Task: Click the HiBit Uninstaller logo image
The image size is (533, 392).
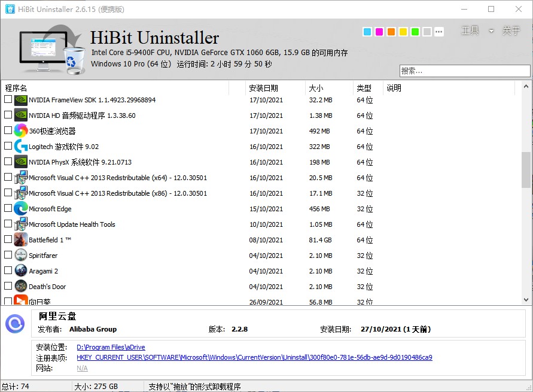Action: pyautogui.click(x=51, y=50)
